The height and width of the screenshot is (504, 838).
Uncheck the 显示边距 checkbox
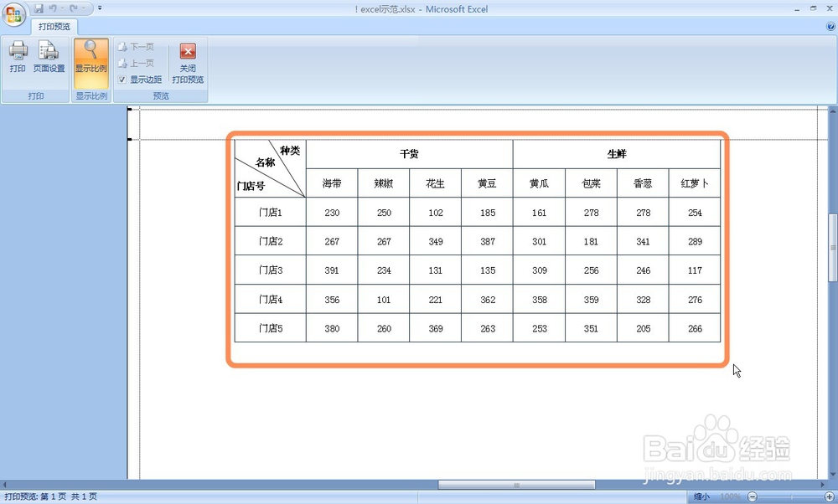point(122,80)
